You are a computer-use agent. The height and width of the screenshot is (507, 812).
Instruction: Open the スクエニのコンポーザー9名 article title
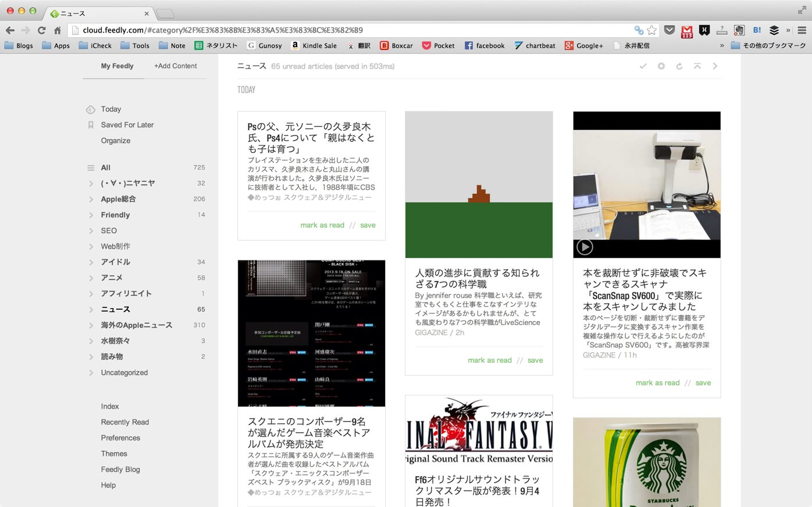[309, 433]
